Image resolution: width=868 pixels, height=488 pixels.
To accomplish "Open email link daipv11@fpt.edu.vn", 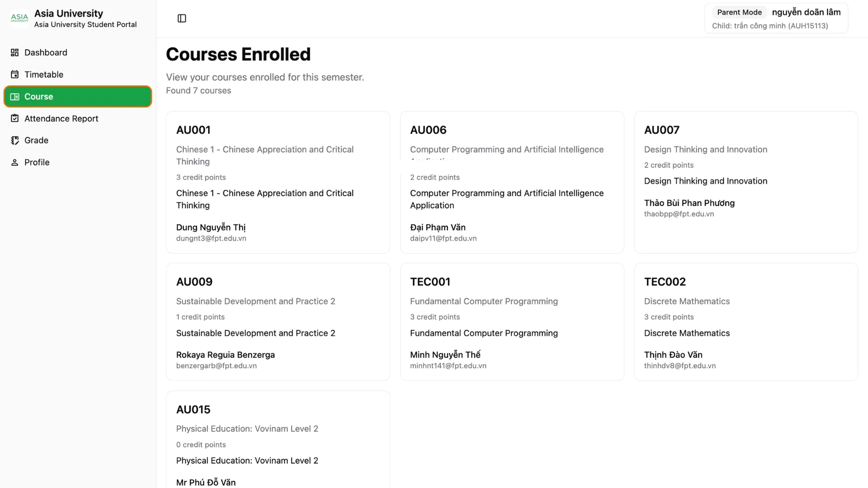I will [443, 238].
